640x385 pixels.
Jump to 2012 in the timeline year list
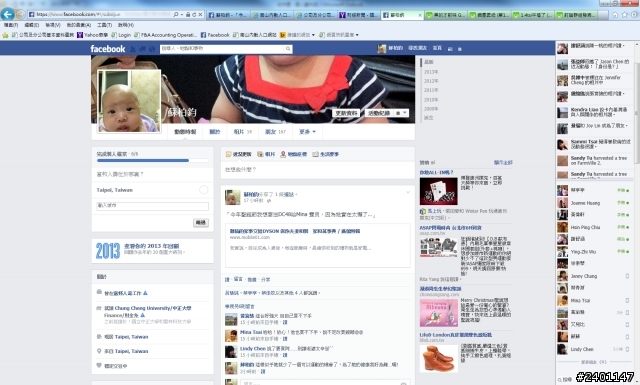pos(431,81)
